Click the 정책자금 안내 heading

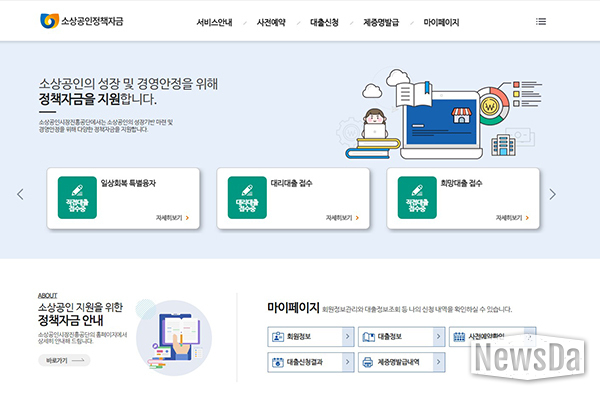(x=70, y=320)
